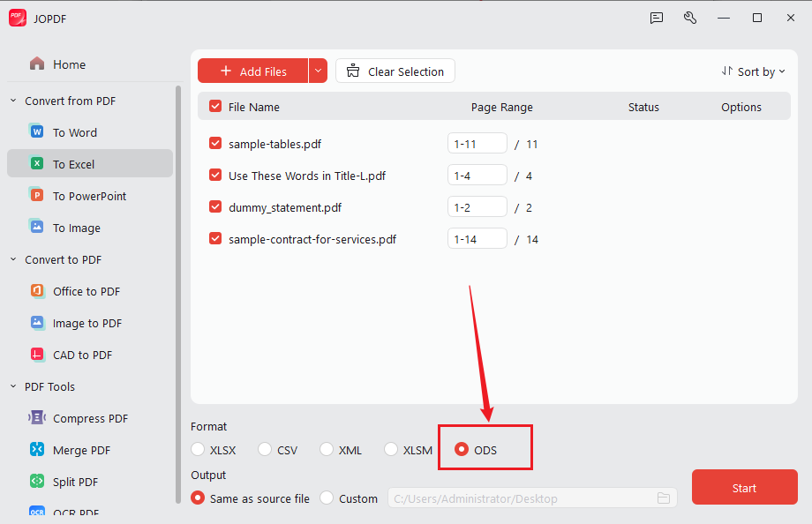Click the red Start button
Image resolution: width=812 pixels, height=524 pixels.
[744, 487]
